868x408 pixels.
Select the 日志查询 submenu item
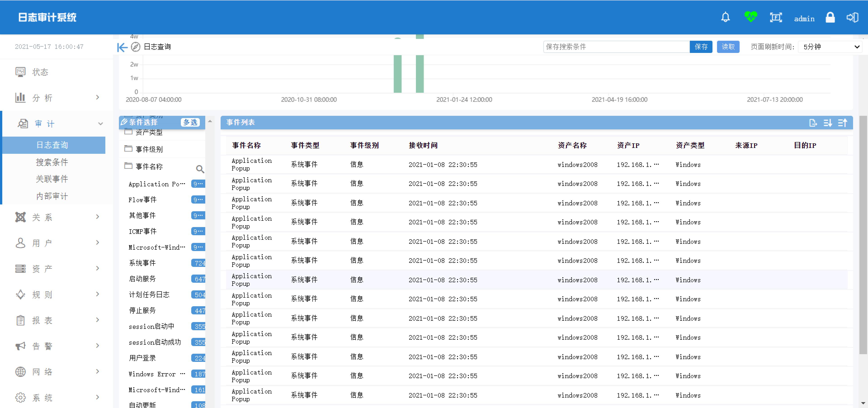(x=54, y=145)
